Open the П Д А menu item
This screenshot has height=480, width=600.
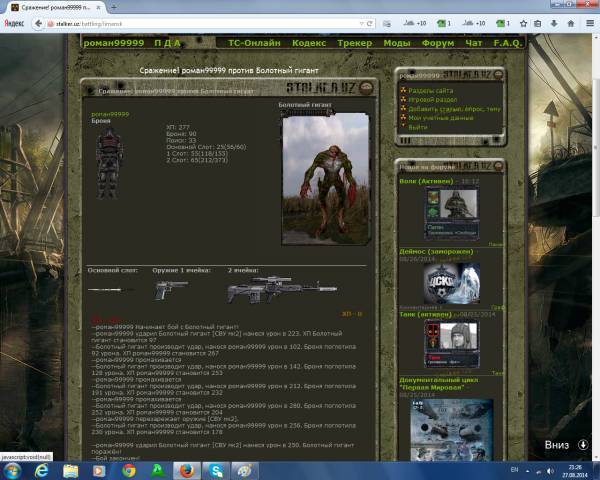click(167, 43)
